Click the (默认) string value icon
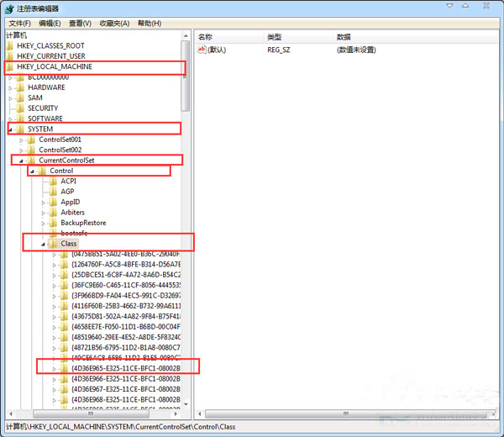 (202, 50)
